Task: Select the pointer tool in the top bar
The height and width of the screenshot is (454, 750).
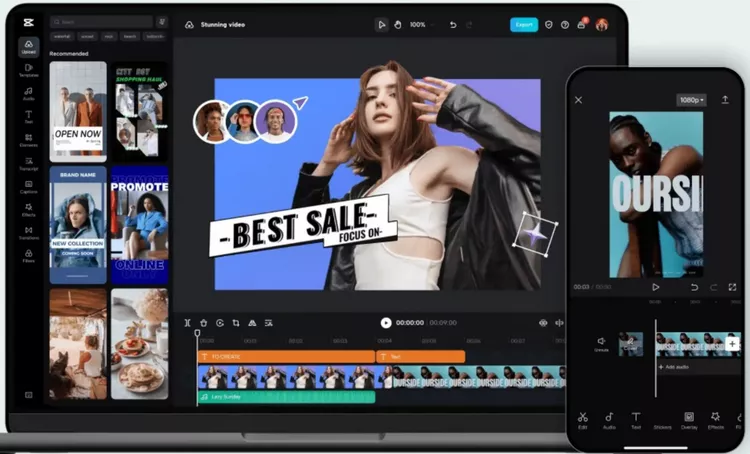Action: tap(382, 24)
